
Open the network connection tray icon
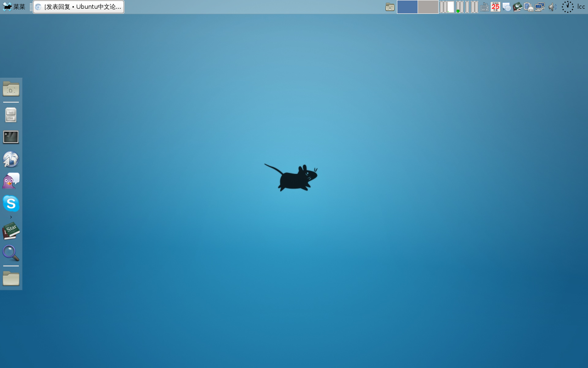(x=540, y=7)
